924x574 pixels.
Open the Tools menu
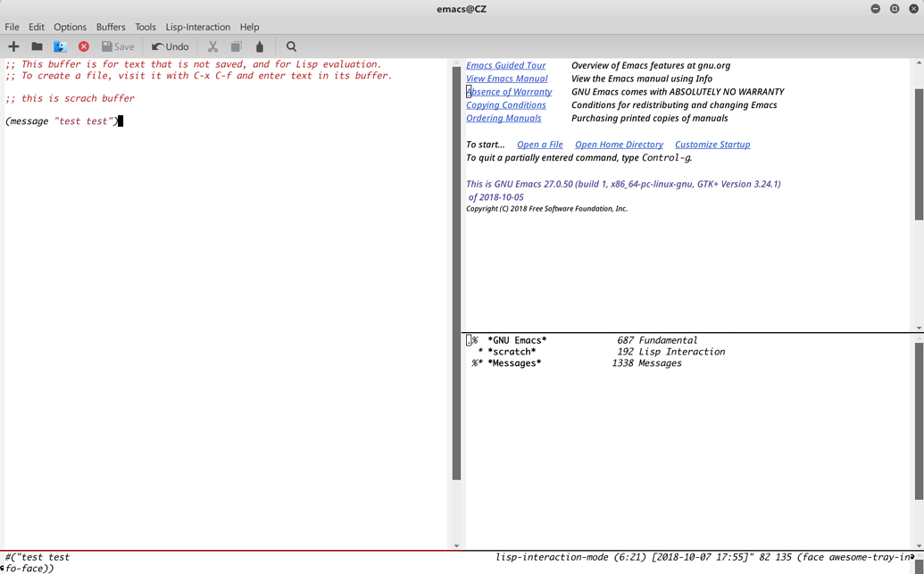point(145,26)
